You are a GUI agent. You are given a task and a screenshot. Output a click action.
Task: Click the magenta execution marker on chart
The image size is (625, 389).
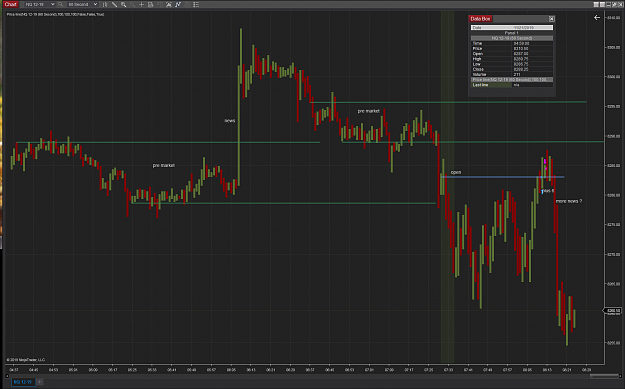coord(545,161)
